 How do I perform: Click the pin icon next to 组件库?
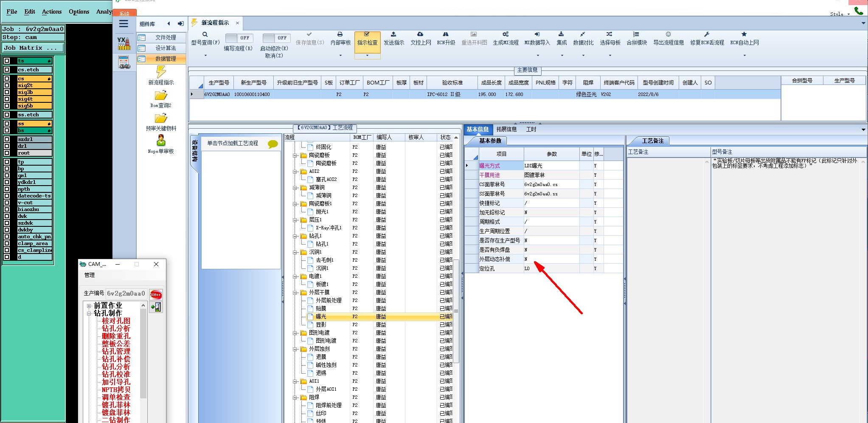pos(180,24)
